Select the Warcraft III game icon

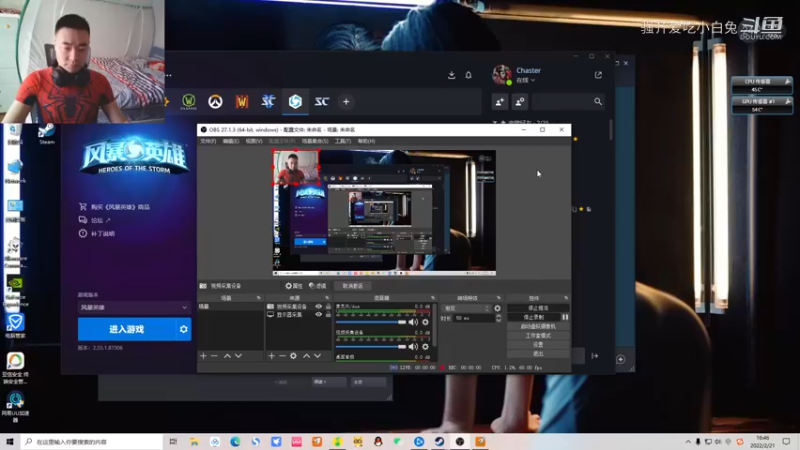pyautogui.click(x=242, y=102)
